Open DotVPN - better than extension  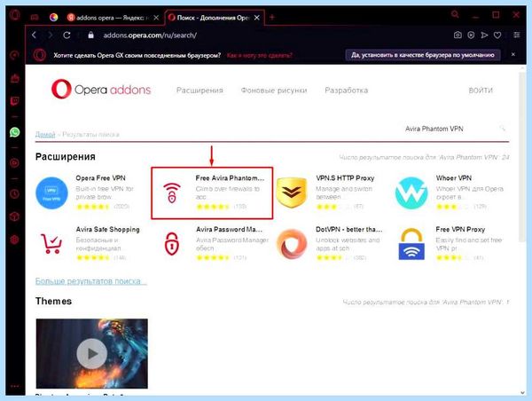(348, 229)
